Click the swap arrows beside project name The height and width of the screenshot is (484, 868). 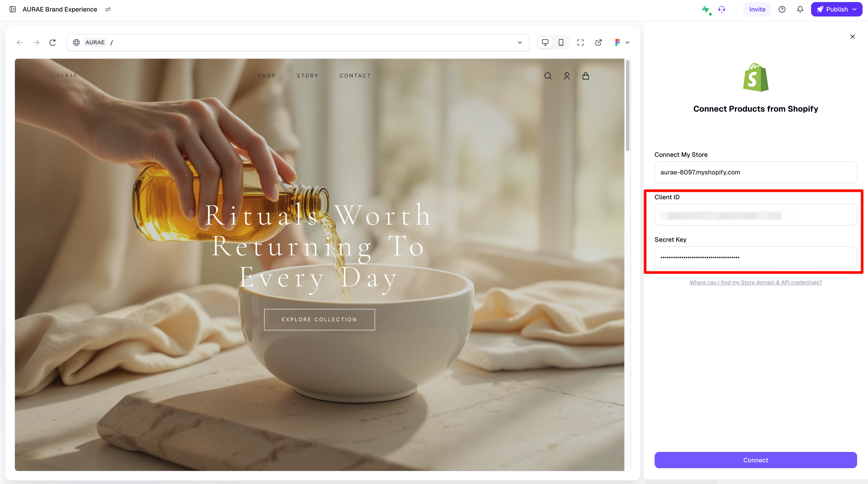point(108,9)
